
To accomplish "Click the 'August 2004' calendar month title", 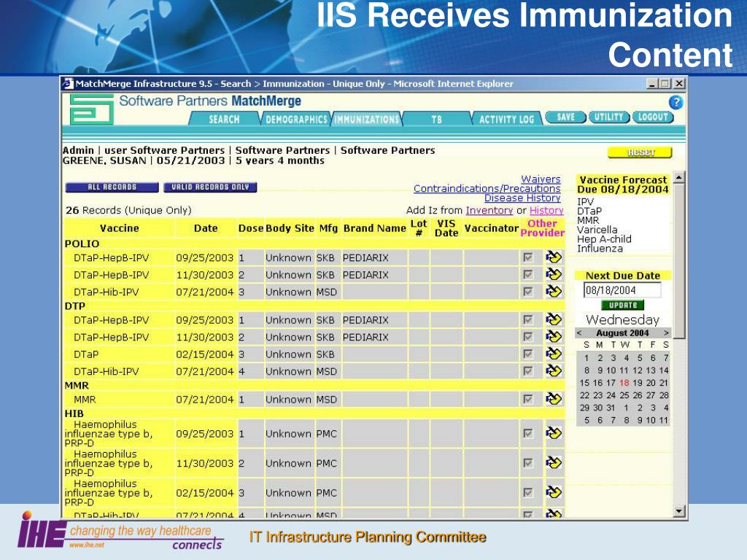I will [622, 332].
